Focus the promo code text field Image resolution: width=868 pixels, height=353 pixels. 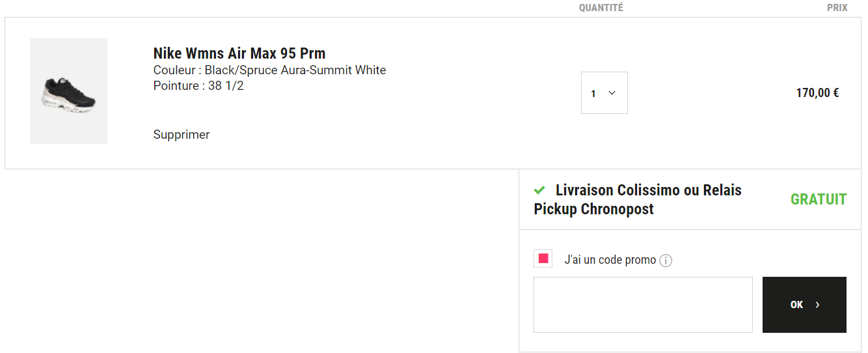point(643,305)
